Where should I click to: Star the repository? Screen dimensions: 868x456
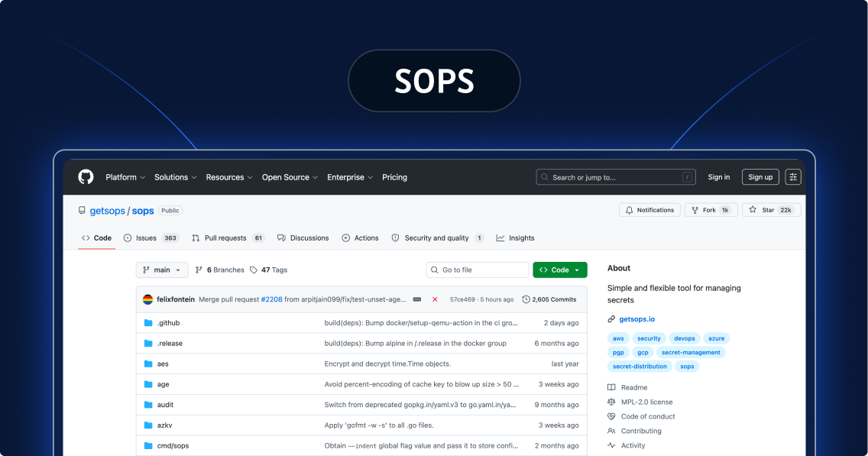point(771,210)
